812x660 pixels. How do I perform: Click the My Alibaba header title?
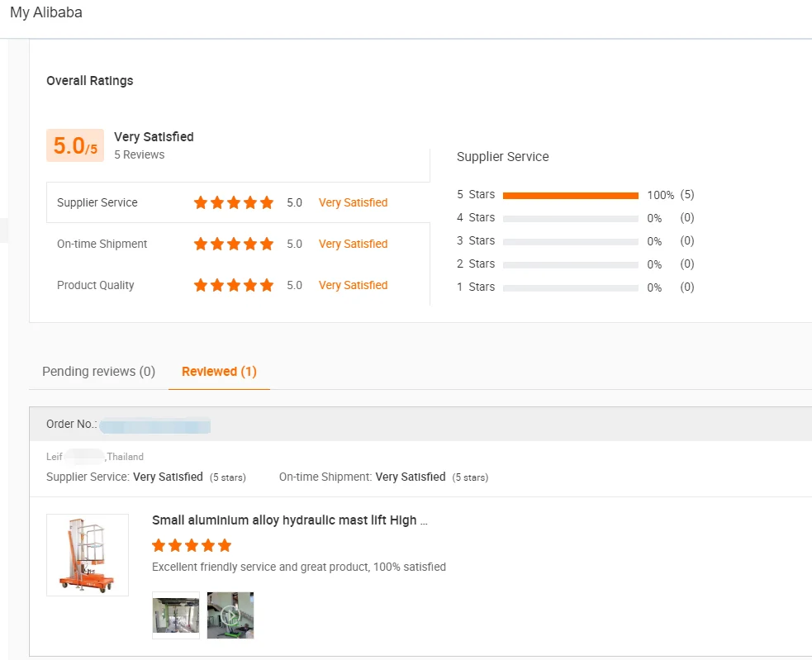(x=46, y=13)
